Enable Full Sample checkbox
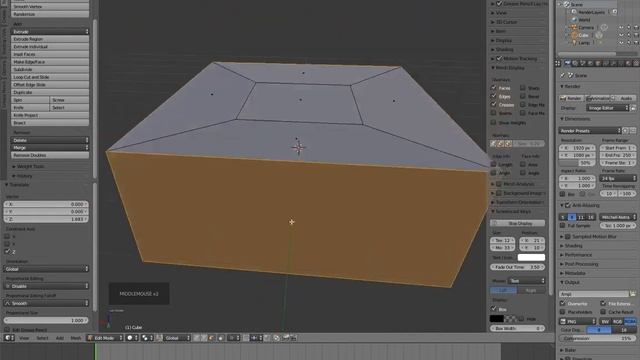This screenshot has height=360, width=640. pos(563,225)
